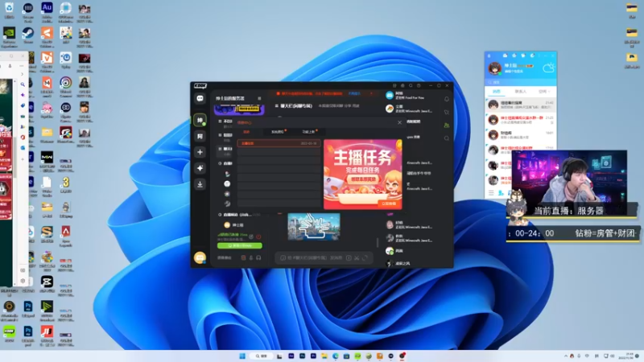The height and width of the screenshot is (362, 644).
Task: Click taskbar search box
Action: 261,356
